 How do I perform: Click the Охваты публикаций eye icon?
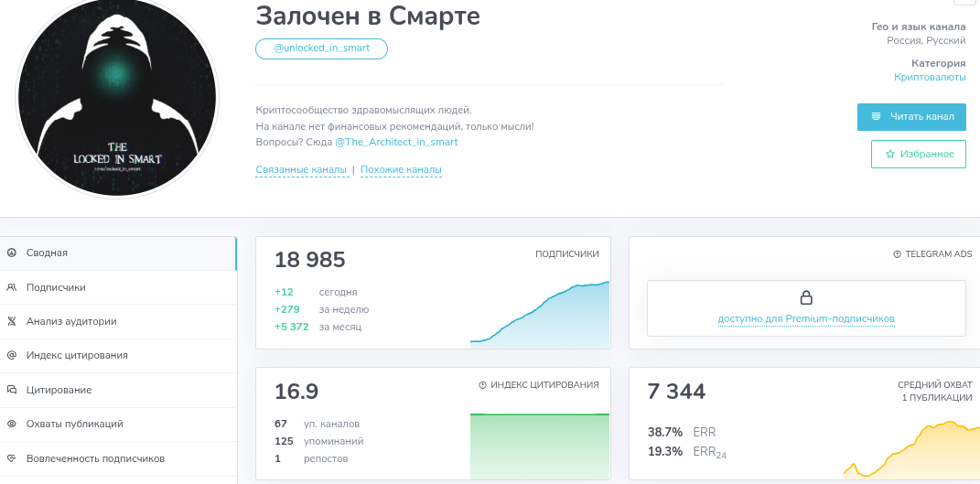click(x=11, y=424)
